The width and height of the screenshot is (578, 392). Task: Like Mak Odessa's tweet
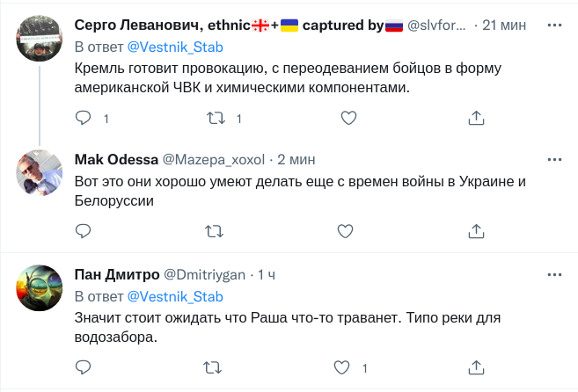coord(348,231)
